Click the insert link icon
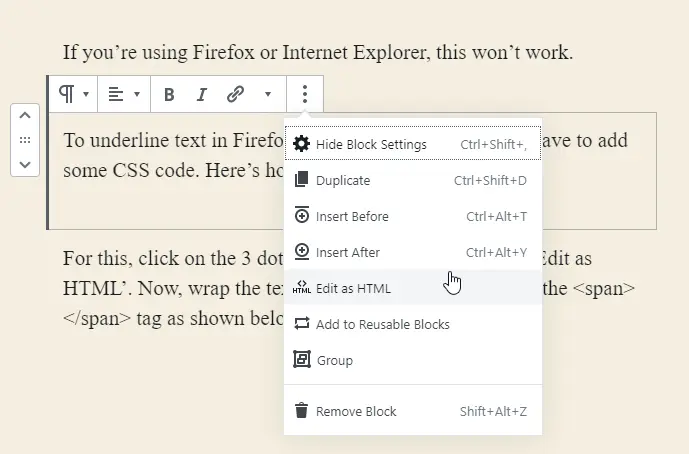 point(235,95)
